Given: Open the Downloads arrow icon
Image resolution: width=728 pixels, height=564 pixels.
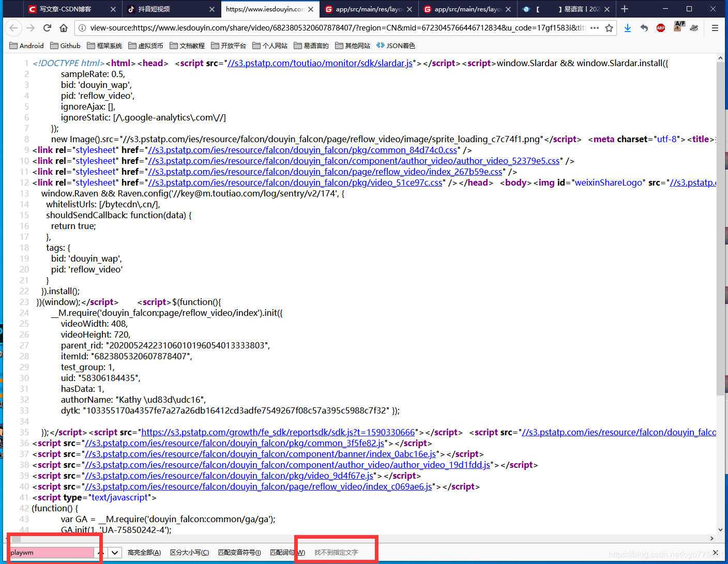Looking at the screenshot, I should click(627, 28).
